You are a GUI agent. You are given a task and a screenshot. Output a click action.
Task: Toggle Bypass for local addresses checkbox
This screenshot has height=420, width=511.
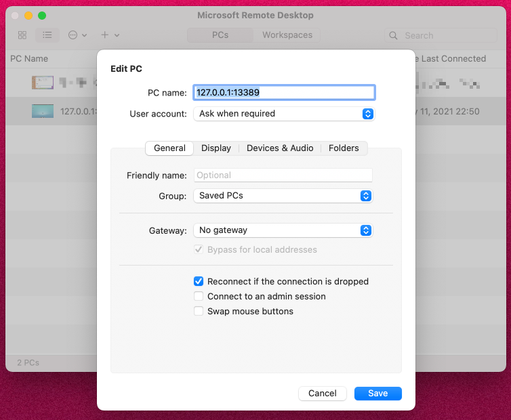pos(199,249)
